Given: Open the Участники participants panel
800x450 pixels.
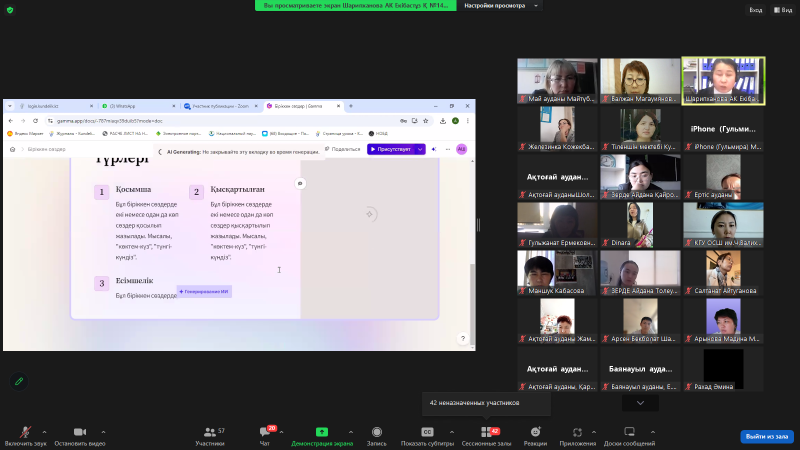Looking at the screenshot, I should [x=209, y=432].
